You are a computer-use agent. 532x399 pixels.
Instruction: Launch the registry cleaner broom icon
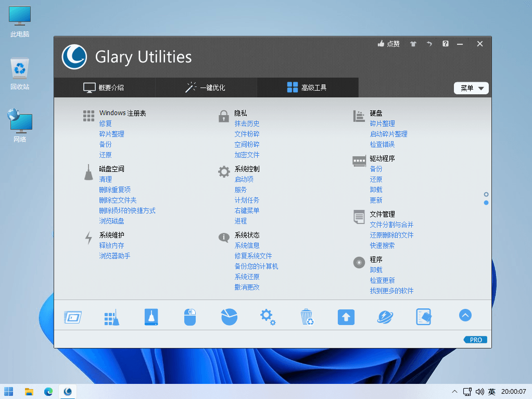tap(111, 317)
